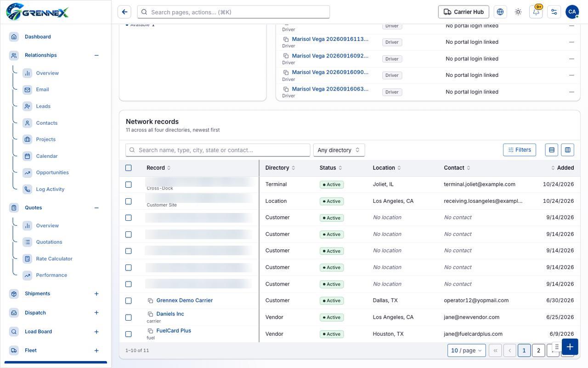Jump to the first page with double-chevron

coord(495,351)
